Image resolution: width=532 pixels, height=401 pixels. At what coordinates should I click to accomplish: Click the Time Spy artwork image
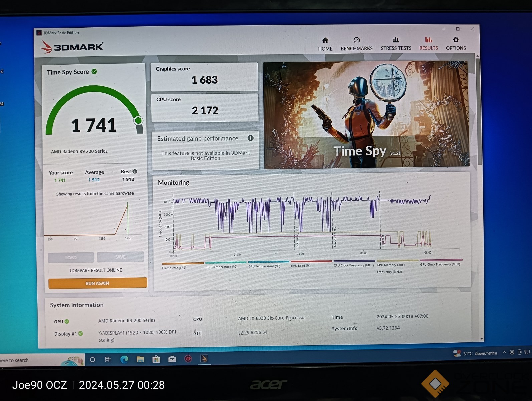tap(366, 114)
